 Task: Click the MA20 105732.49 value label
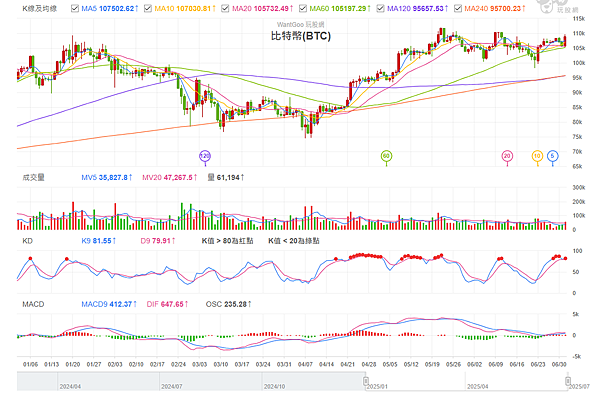(262, 8)
